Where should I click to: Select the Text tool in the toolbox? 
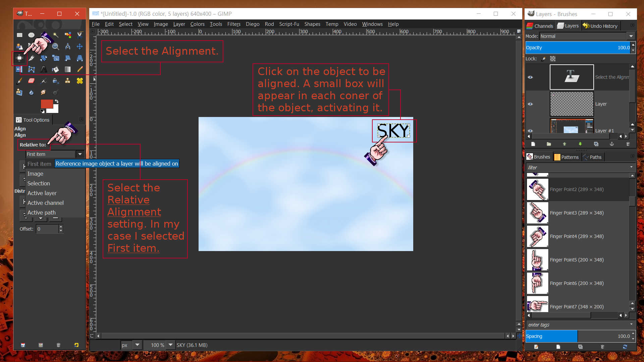pyautogui.click(x=43, y=69)
